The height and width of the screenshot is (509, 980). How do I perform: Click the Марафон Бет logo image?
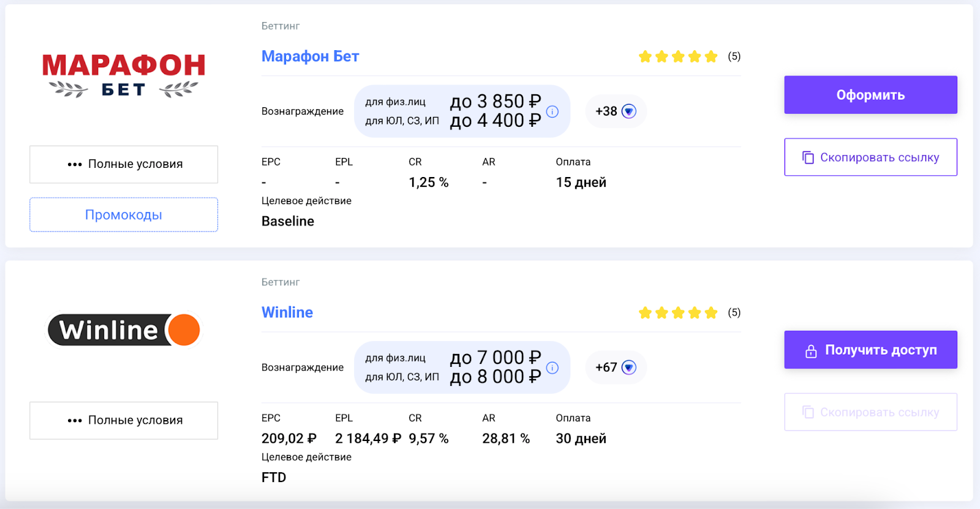[x=124, y=75]
